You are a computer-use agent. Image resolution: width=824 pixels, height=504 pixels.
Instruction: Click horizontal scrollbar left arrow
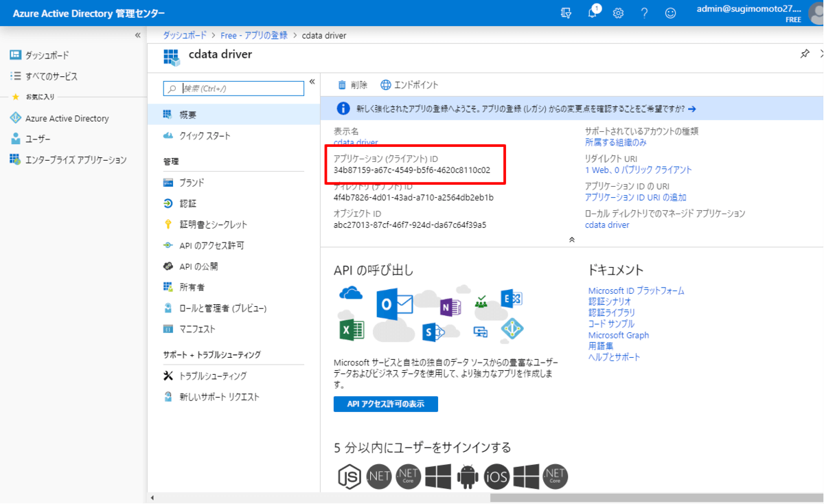tap(152, 499)
